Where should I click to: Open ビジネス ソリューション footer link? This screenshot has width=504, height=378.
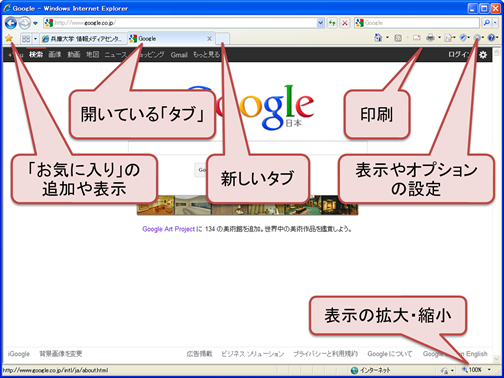[253, 354]
